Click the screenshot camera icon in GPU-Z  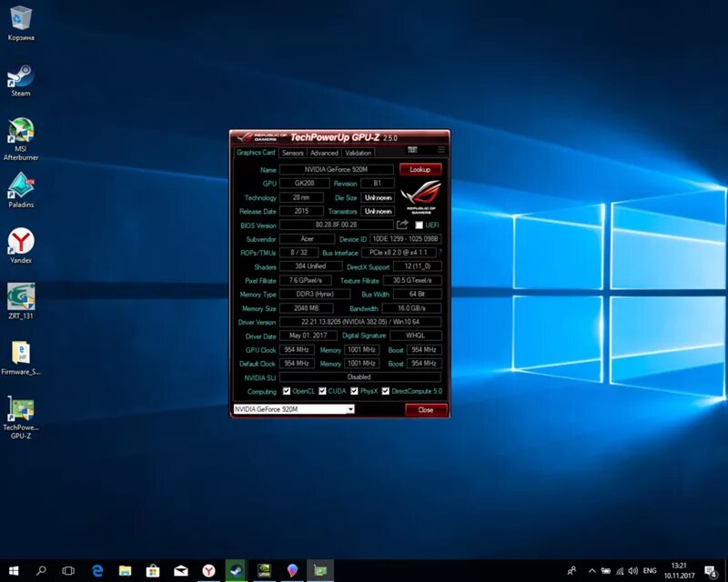[412, 149]
